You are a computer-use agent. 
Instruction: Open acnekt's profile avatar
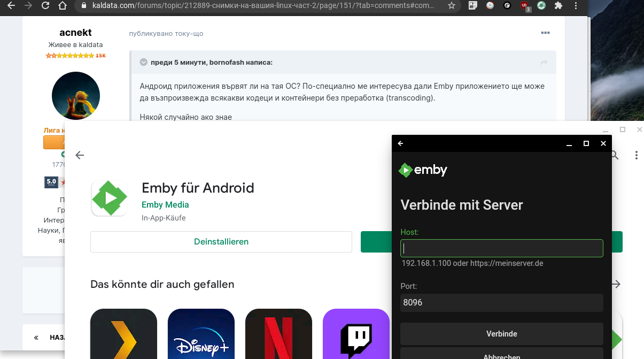[76, 96]
